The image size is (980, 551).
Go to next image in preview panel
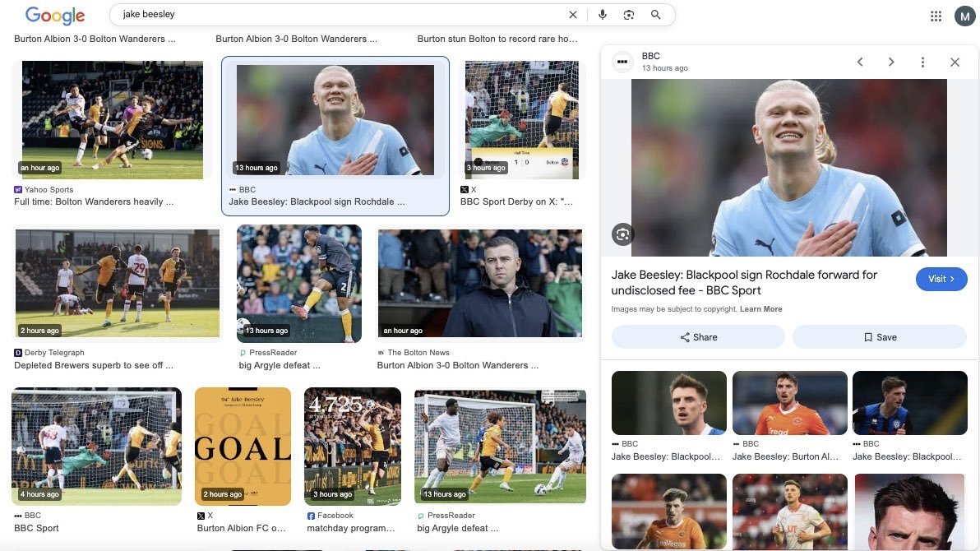click(x=891, y=62)
